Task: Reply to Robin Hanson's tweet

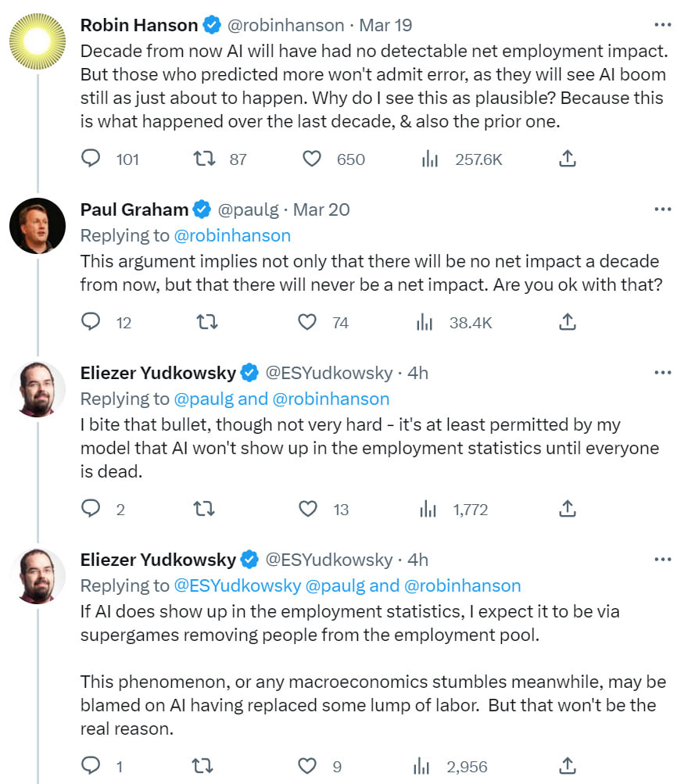Action: click(x=91, y=159)
